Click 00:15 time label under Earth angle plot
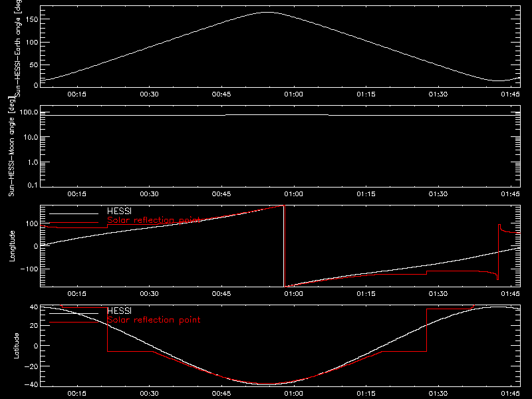The width and height of the screenshot is (532, 399). (x=76, y=94)
